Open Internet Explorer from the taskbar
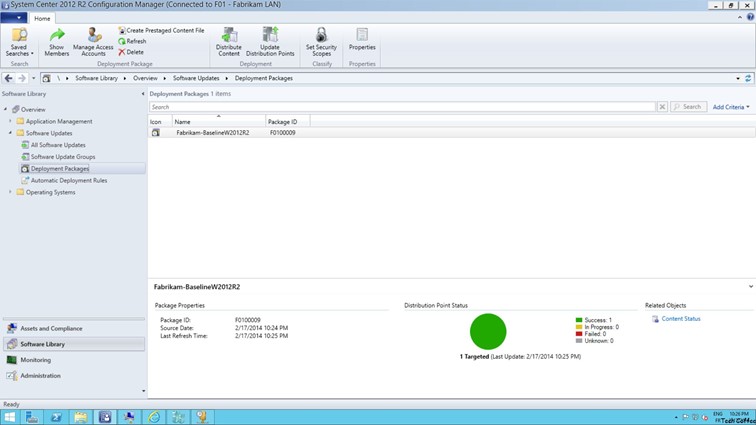 tap(153, 417)
